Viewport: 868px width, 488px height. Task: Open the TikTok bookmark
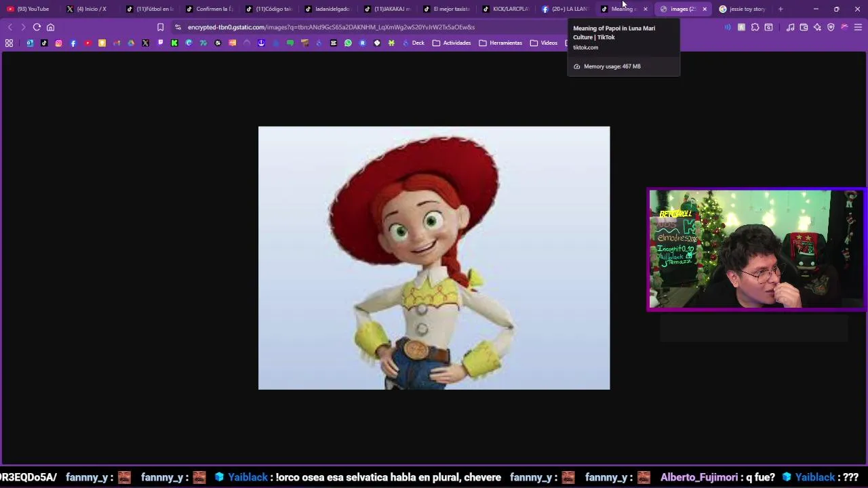click(44, 43)
